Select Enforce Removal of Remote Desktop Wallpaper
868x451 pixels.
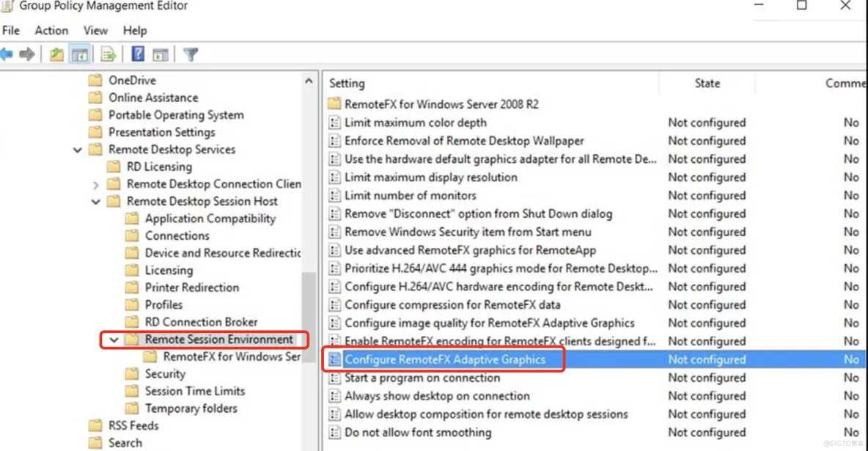(464, 141)
